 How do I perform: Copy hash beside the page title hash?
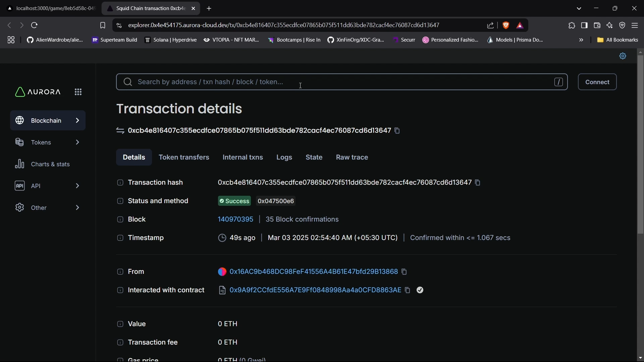[397, 131]
